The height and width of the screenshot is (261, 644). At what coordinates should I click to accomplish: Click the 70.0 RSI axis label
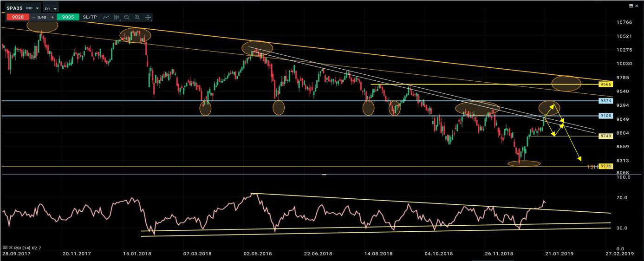622,198
